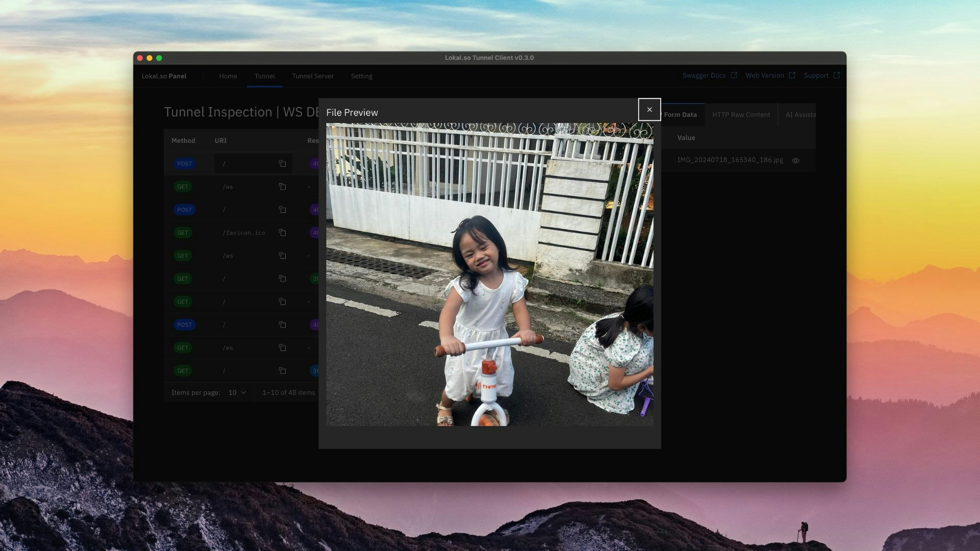The image size is (980, 551).
Task: Click the Web Version external link icon
Action: (792, 76)
